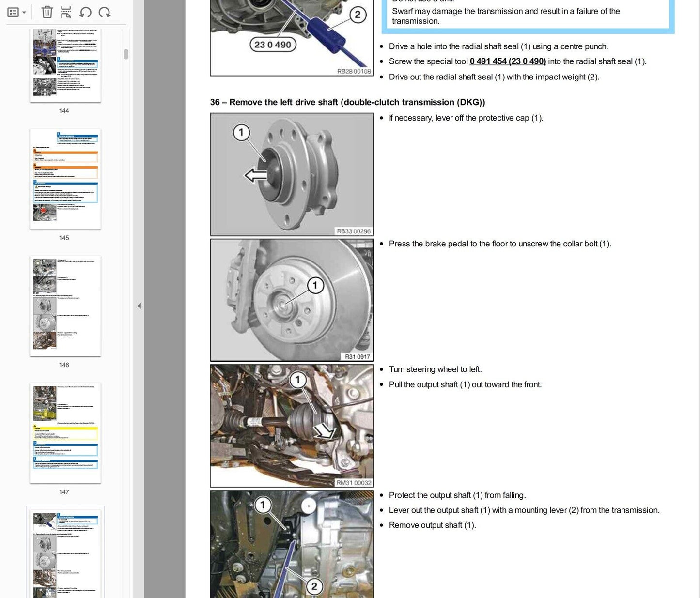Click 'Lever out the output shaft (1)' line
700x598 pixels.
[x=524, y=510]
